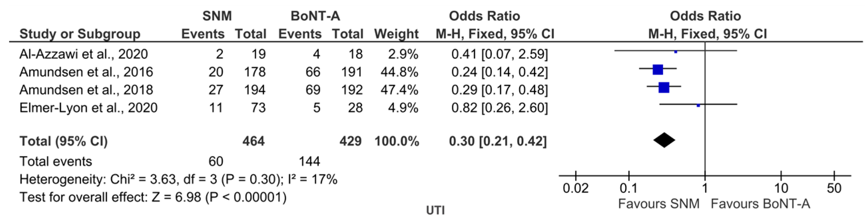Screen dimensions: 868x222
Task: Select the Al-Azzawi et al., 2020 study label
Action: (83, 54)
